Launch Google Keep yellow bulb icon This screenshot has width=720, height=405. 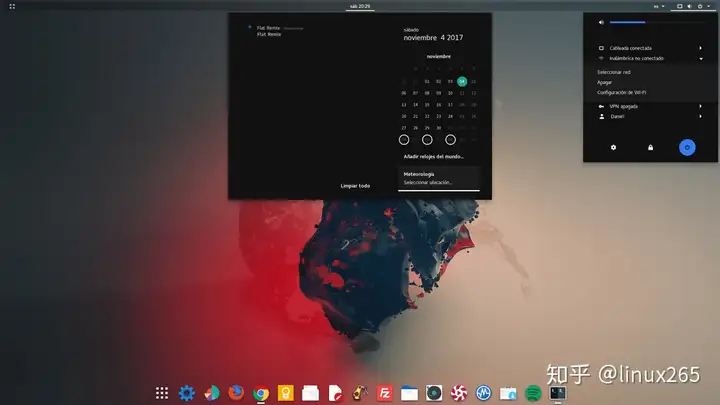pos(286,393)
